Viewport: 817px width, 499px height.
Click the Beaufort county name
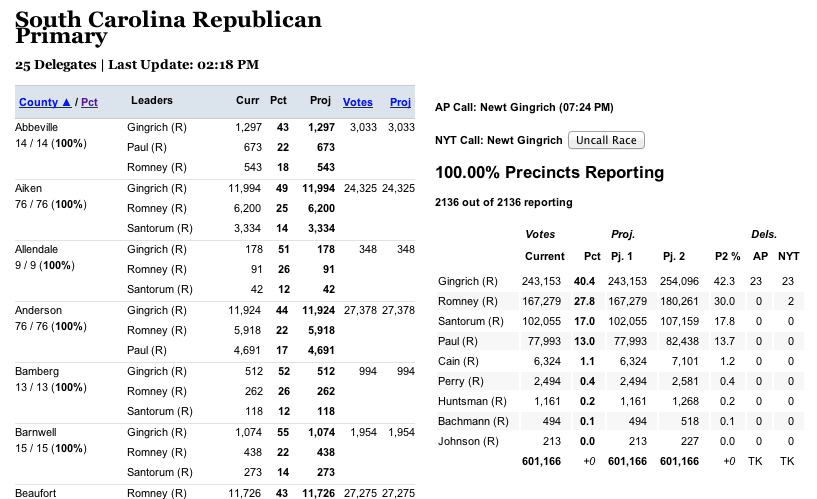point(36,492)
